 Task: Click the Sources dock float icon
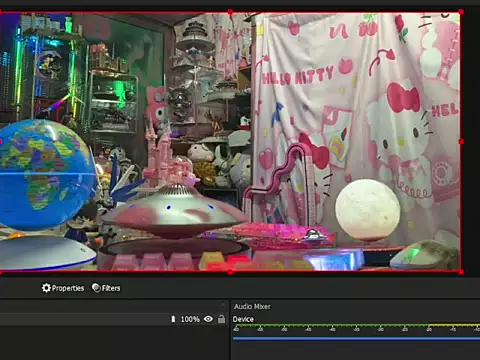pos(223,305)
